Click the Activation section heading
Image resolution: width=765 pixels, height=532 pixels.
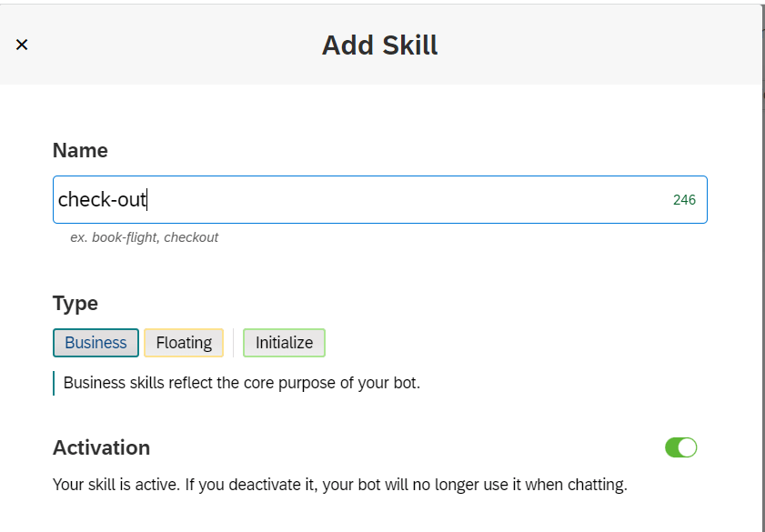(x=101, y=447)
